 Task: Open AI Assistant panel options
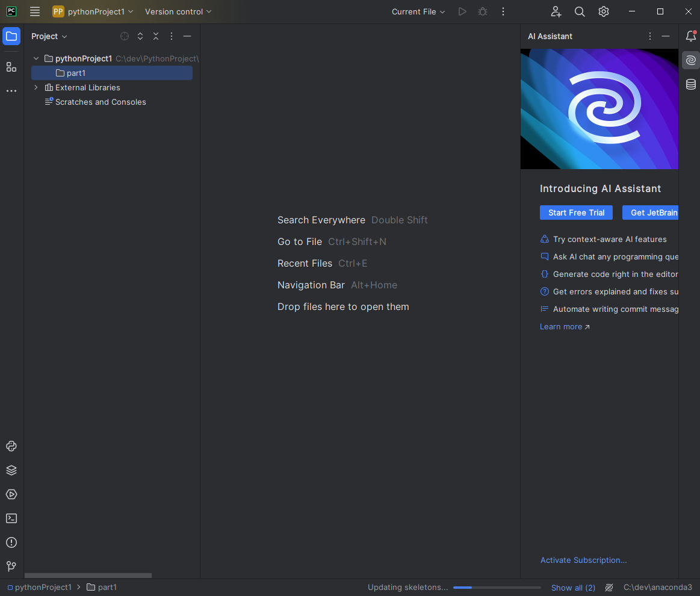click(650, 36)
